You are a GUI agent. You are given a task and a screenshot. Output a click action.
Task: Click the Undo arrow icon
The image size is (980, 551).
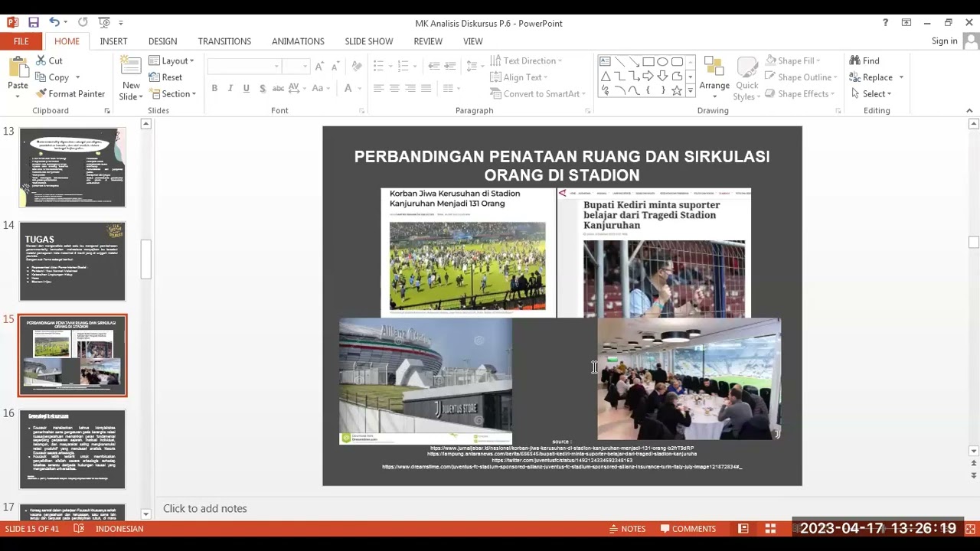tap(54, 23)
